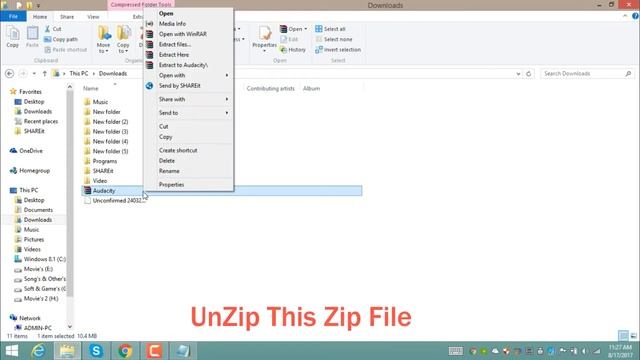Expand the Share with submenu
The height and width of the screenshot is (360, 640).
(189, 99)
